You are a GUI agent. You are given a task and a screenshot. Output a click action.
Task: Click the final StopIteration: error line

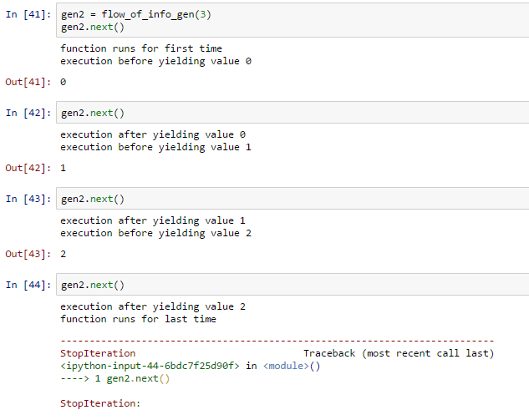point(100,403)
